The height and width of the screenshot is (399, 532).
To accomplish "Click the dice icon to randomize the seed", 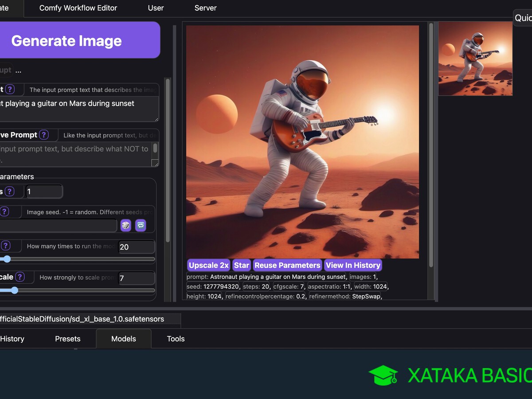I will point(125,225).
